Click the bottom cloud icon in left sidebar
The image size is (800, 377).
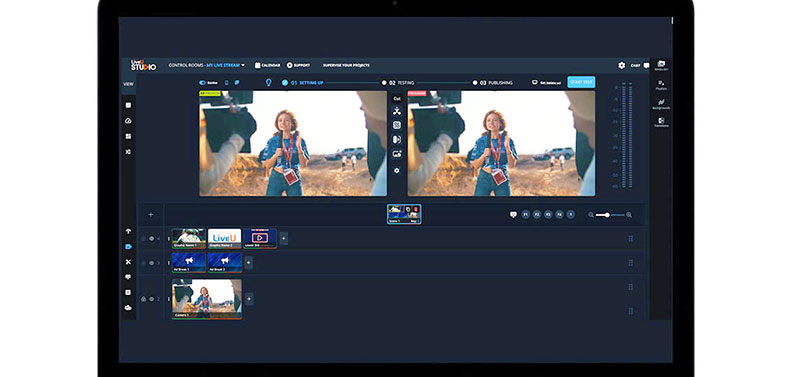point(128,308)
